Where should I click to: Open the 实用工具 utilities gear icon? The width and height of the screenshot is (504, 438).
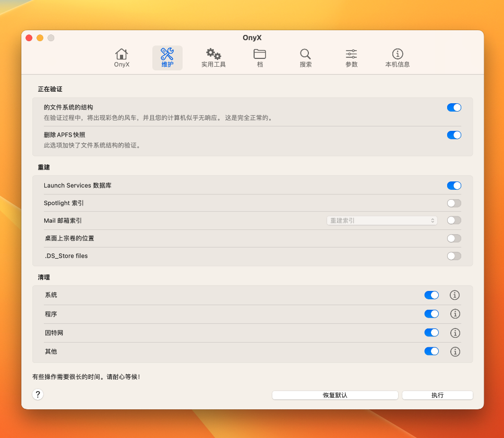click(213, 57)
